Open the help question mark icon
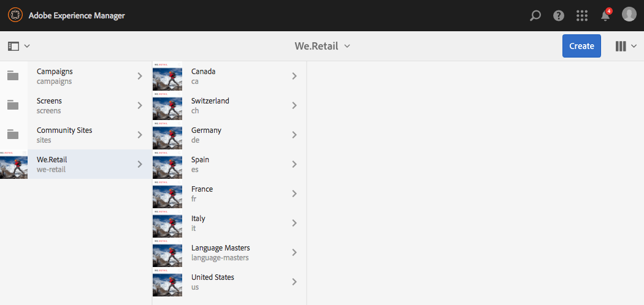 pos(559,15)
